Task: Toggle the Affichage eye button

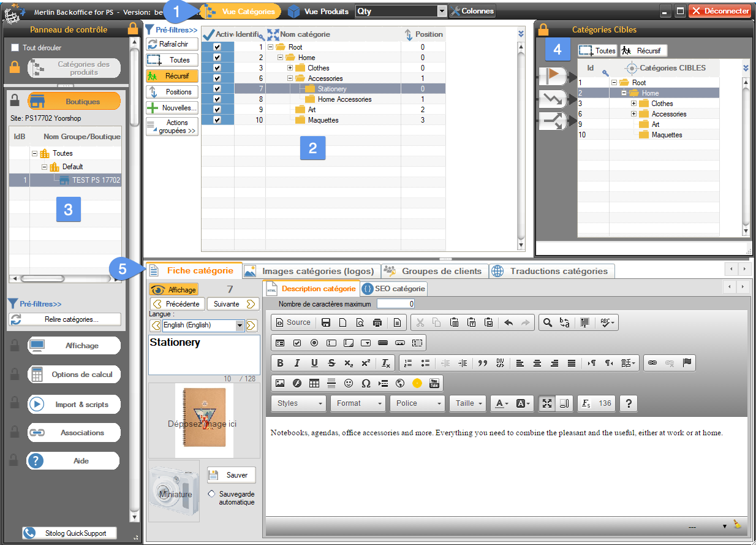Action: [174, 289]
